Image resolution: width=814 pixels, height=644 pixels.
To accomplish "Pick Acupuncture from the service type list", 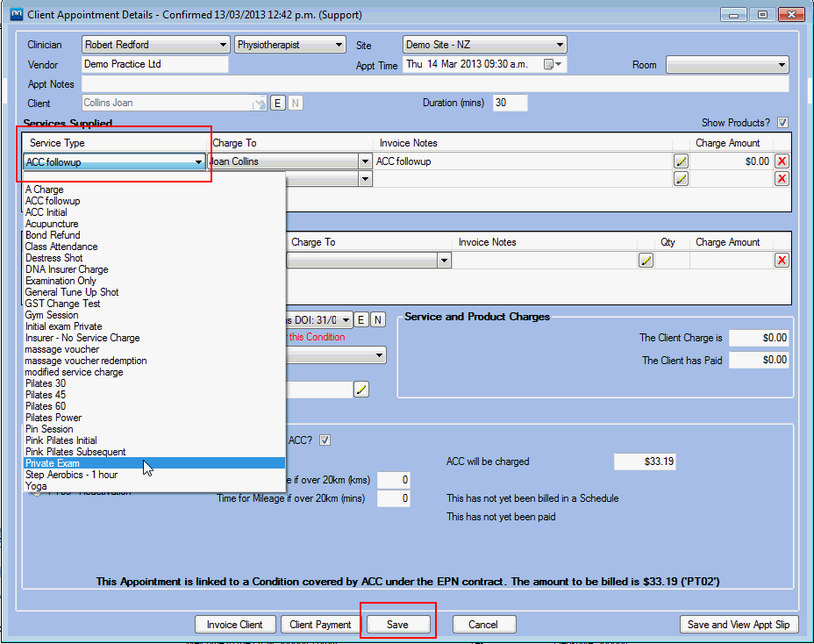I will [52, 224].
